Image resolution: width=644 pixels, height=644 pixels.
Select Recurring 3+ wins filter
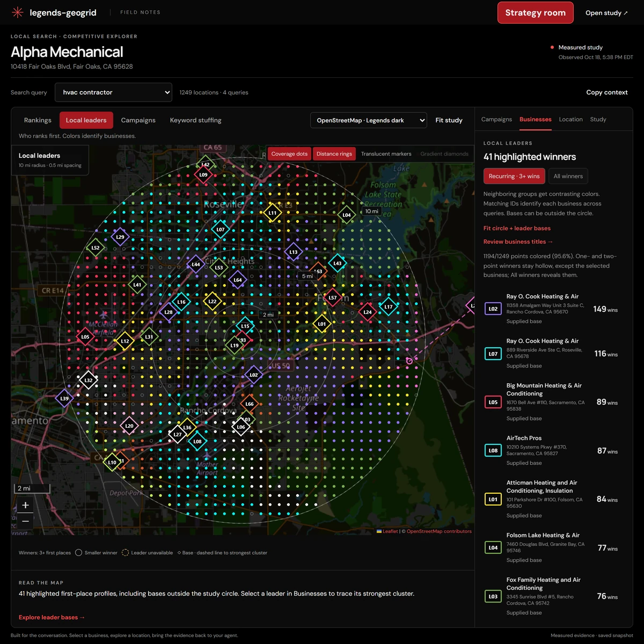pyautogui.click(x=514, y=176)
